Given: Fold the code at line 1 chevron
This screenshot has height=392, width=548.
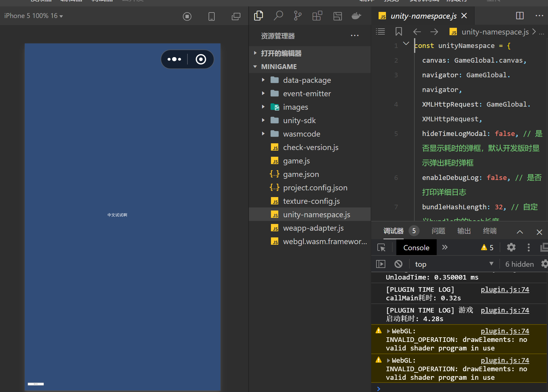Looking at the screenshot, I should [x=406, y=43].
